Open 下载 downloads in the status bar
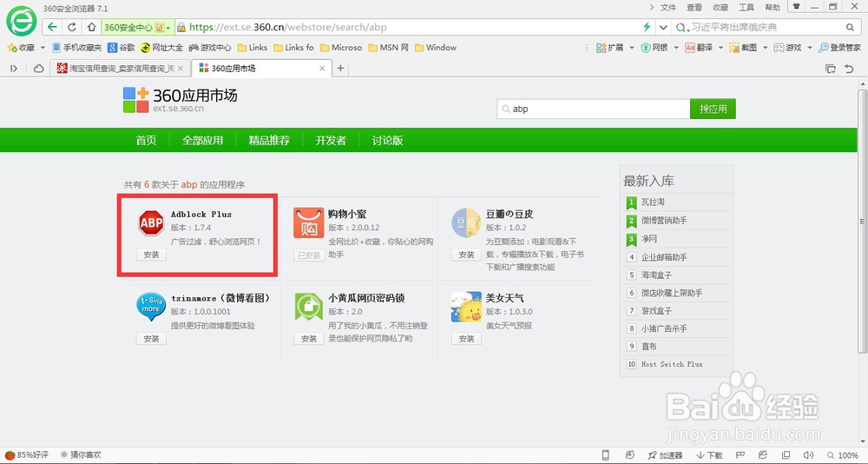The height and width of the screenshot is (464, 868). 709,455
